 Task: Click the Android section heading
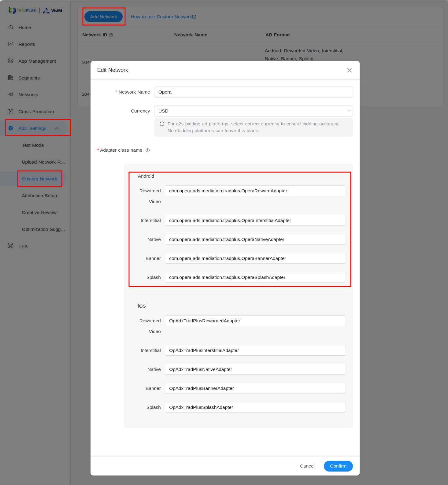(x=146, y=176)
